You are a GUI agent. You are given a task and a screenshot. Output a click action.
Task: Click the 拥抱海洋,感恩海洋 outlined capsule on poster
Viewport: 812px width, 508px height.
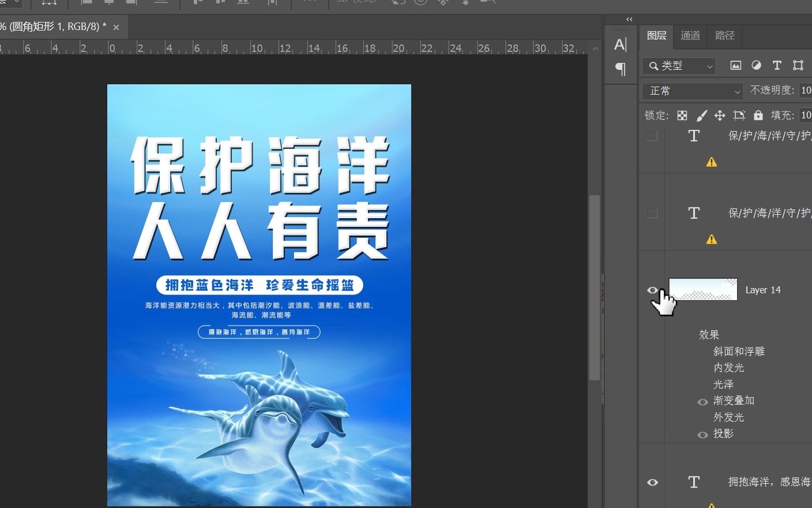259,332
